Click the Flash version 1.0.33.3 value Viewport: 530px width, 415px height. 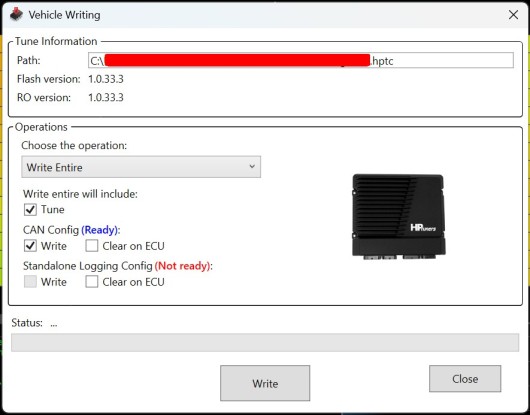pos(106,79)
